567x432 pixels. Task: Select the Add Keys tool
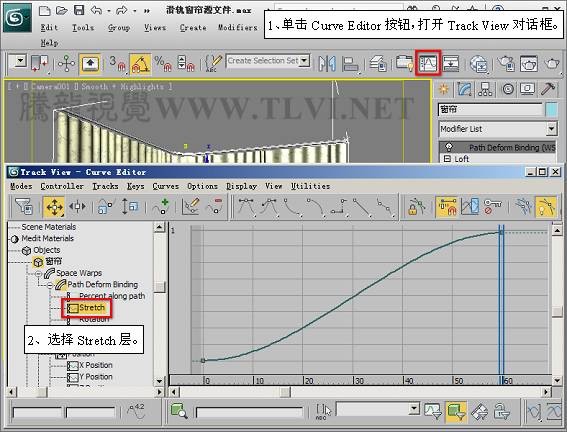160,206
